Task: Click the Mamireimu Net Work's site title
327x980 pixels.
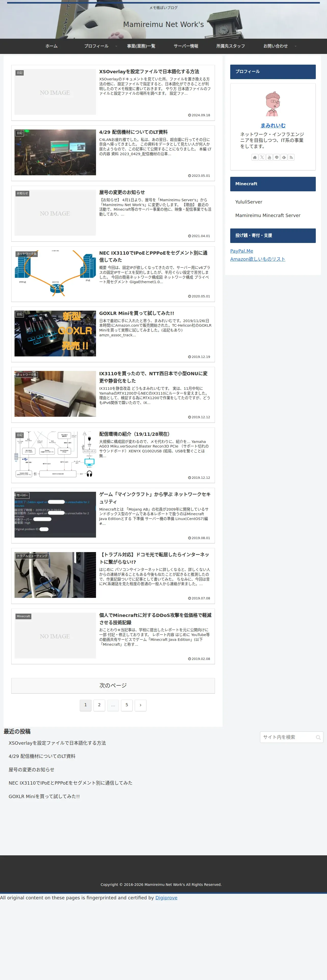Action: (x=163, y=24)
